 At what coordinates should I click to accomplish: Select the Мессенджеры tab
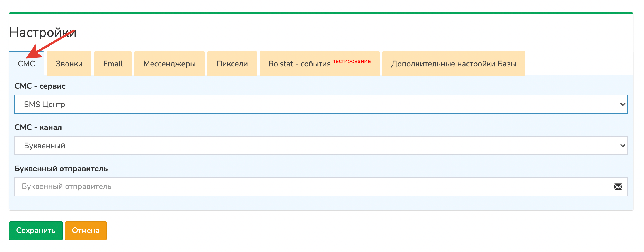pyautogui.click(x=170, y=64)
